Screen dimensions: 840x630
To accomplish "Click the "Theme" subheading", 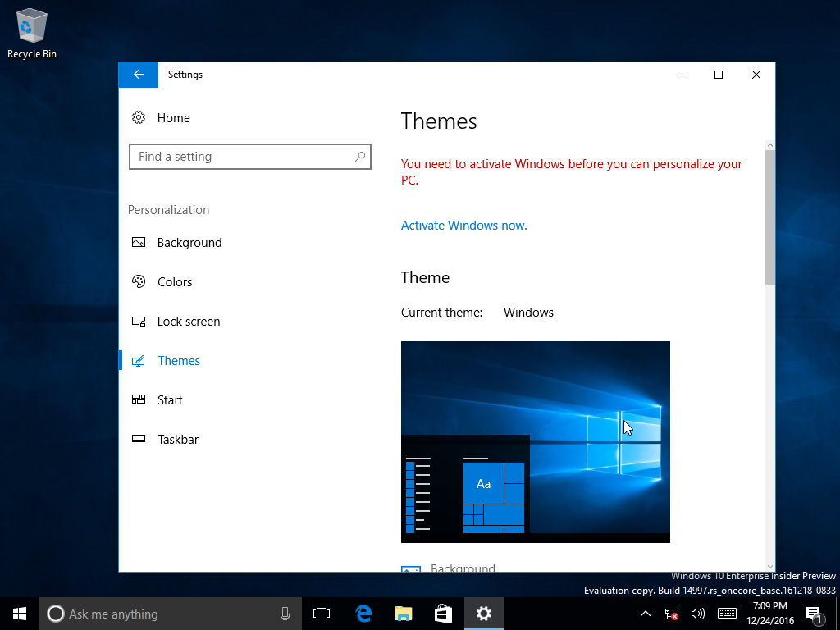I will click(426, 277).
